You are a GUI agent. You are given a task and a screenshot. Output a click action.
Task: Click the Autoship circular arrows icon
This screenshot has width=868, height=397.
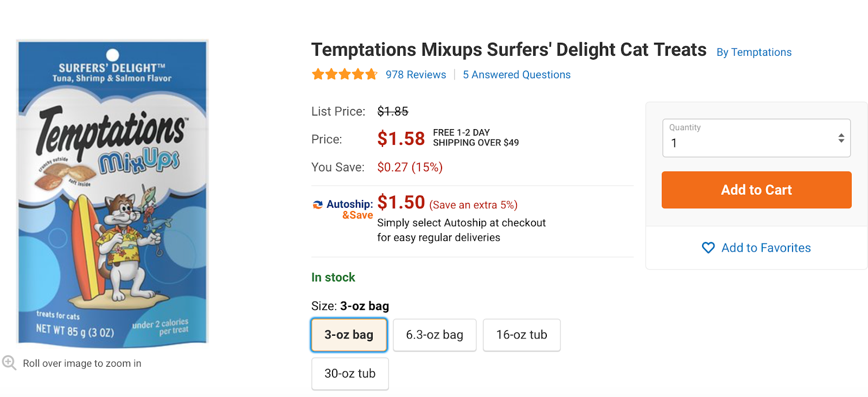318,204
